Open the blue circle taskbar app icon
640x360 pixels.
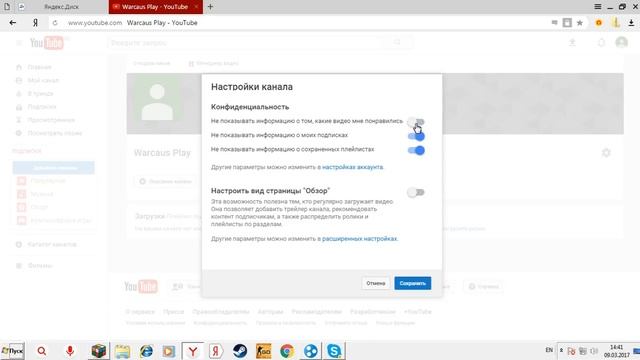[311, 351]
